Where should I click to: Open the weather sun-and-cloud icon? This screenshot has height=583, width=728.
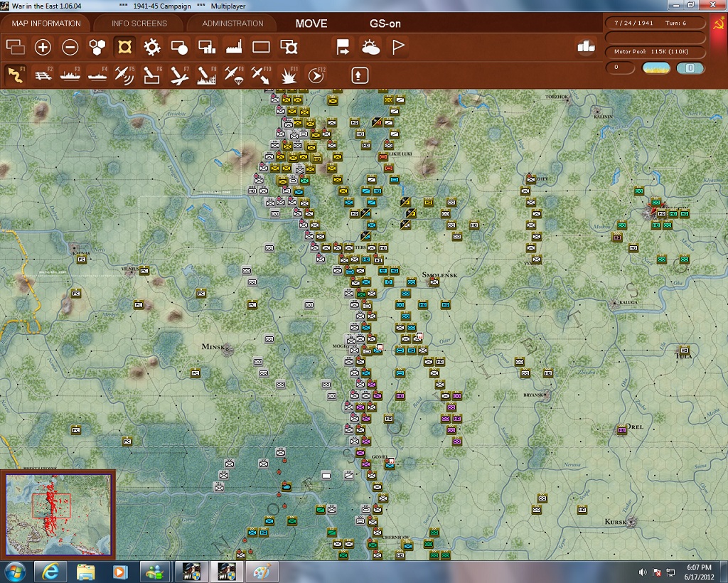[x=370, y=47]
